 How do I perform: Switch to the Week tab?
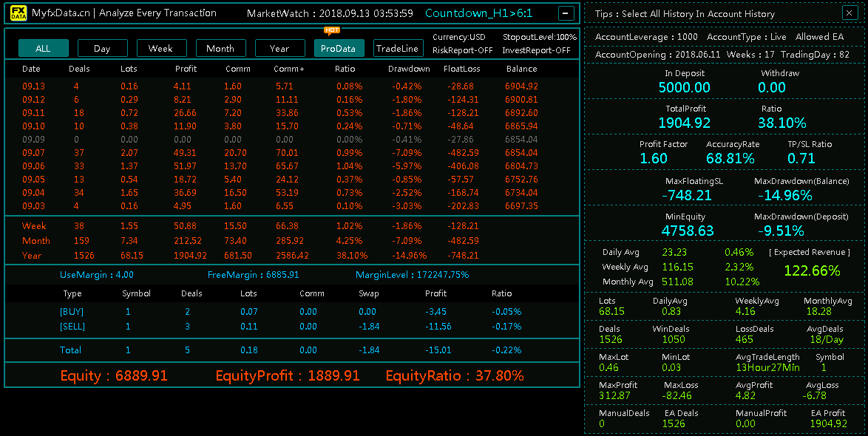161,48
